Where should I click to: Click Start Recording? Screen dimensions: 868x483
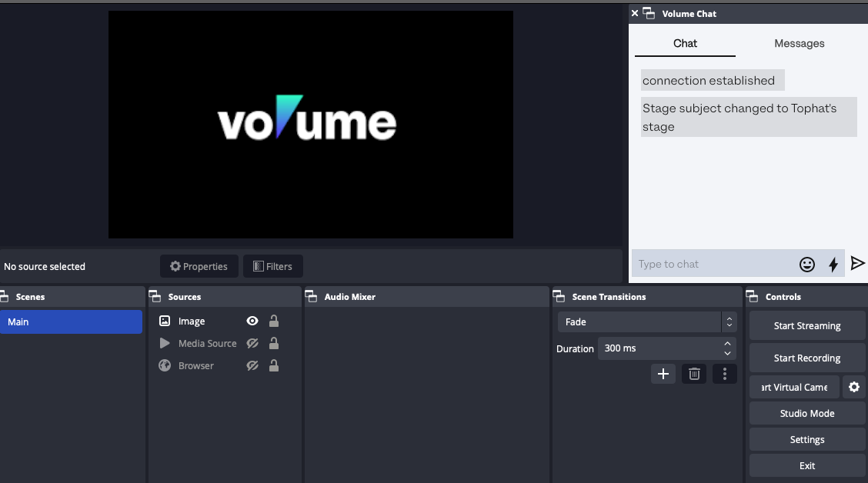tap(807, 358)
